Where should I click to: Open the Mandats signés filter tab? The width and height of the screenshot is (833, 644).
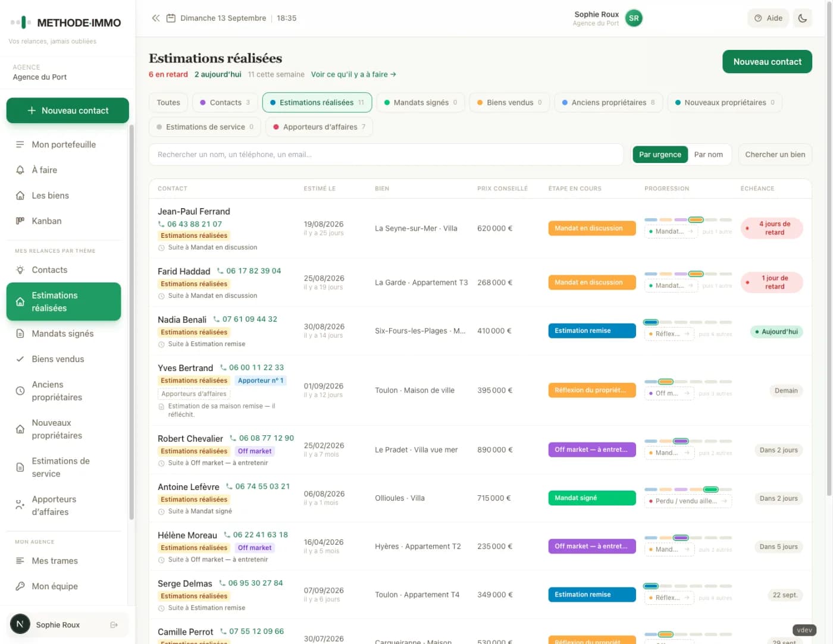[421, 102]
